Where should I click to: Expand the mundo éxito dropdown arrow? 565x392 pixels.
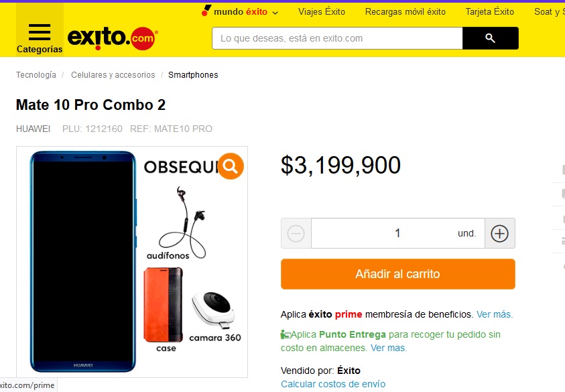(275, 13)
